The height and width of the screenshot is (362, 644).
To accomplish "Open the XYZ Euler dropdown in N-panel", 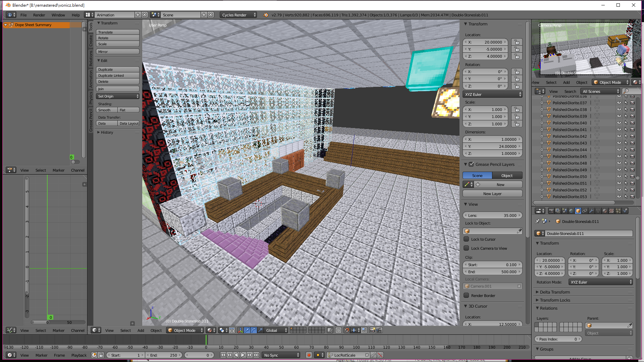I will [x=492, y=95].
